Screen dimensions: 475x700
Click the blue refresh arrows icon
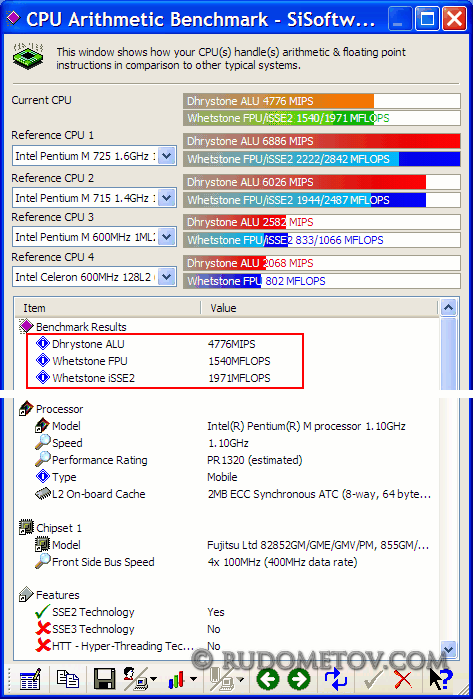click(x=336, y=679)
